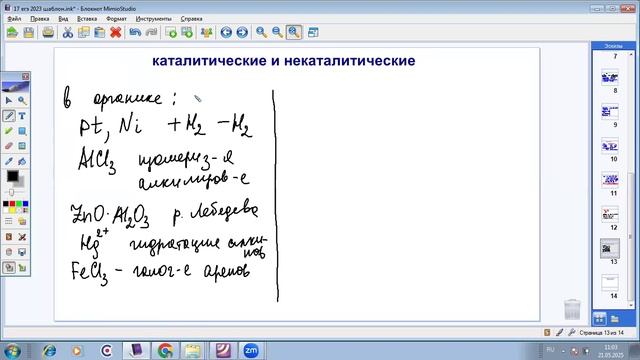Click the full screen view icon
The height and width of the screenshot is (360, 640).
point(313,32)
